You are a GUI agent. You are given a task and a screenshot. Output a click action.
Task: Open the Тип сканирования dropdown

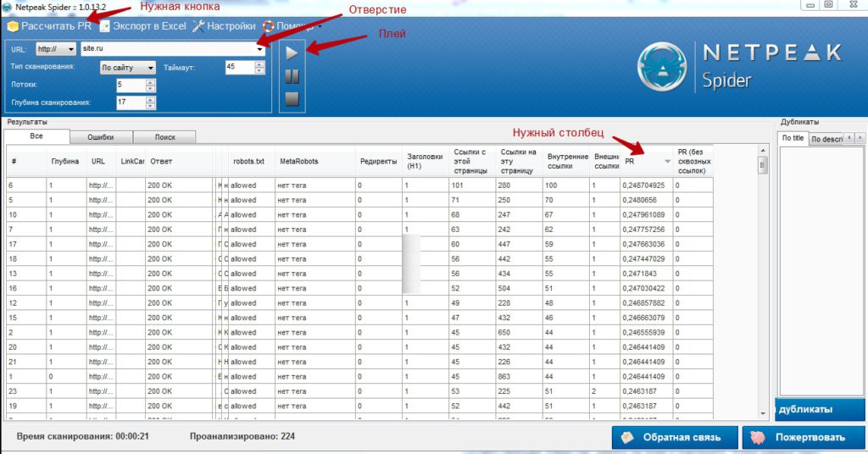(x=128, y=68)
